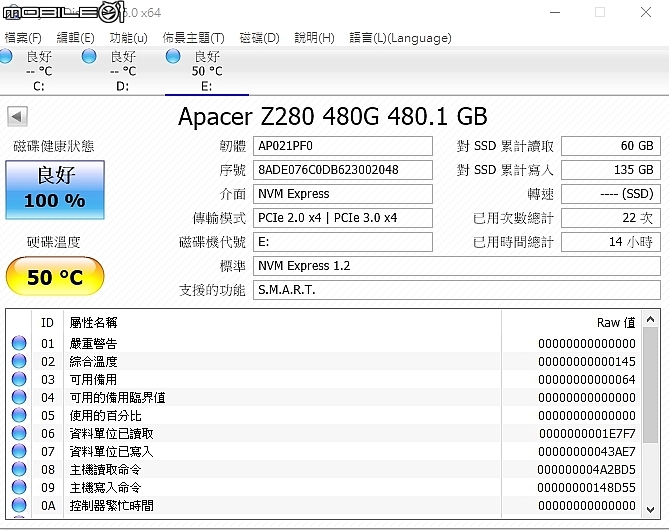669x530 pixels.
Task: Click raw value 00000000043AE7
Action: pos(587,451)
